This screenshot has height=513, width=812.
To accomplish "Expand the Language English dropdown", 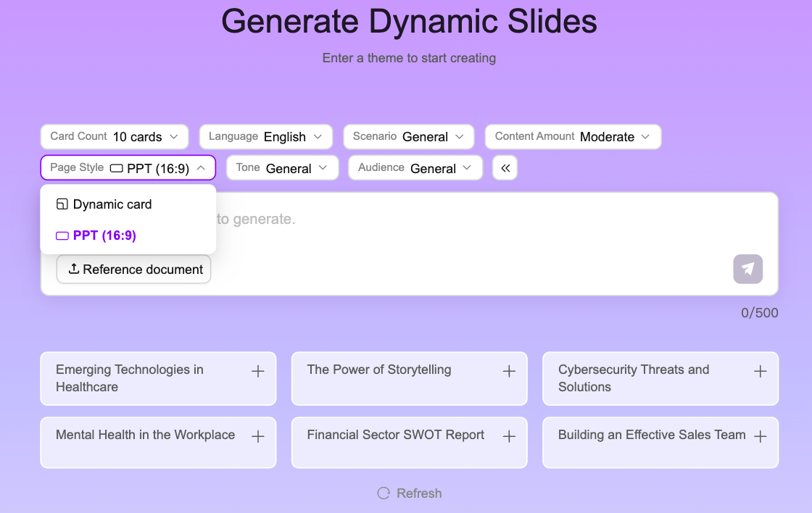I will click(265, 137).
